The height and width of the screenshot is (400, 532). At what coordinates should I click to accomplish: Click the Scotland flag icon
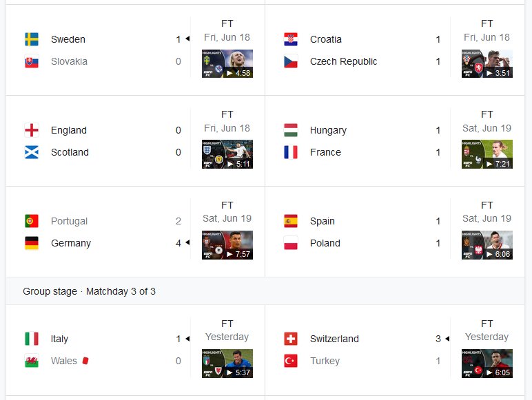coord(32,152)
